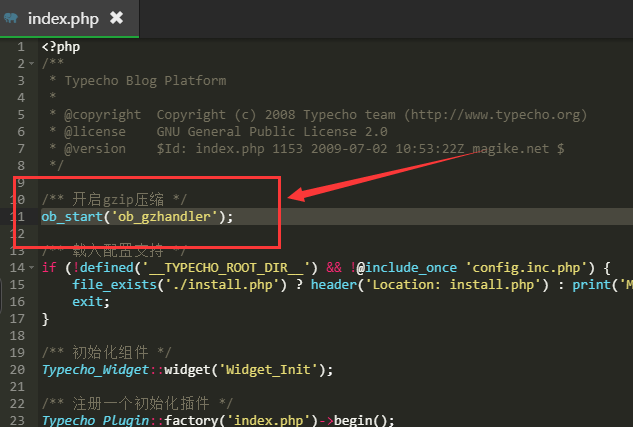Image resolution: width=633 pixels, height=427 pixels.
Task: Click the @include_once keyword on line 14
Action: click(410, 268)
